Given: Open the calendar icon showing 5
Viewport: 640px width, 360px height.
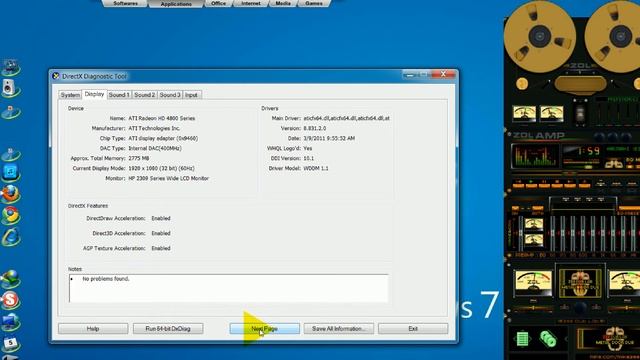Looking at the screenshot, I should 10,343.
